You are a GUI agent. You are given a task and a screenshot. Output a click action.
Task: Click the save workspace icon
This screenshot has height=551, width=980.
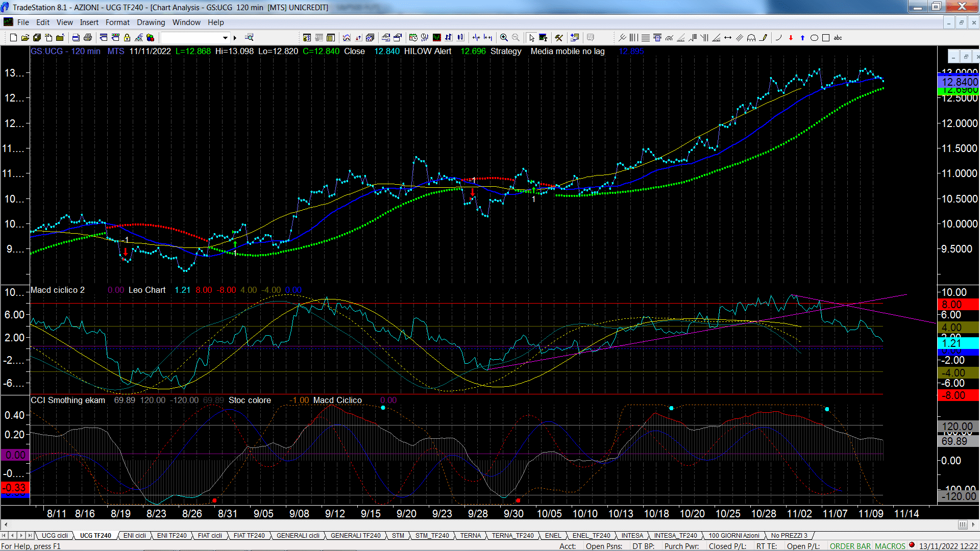(x=37, y=38)
